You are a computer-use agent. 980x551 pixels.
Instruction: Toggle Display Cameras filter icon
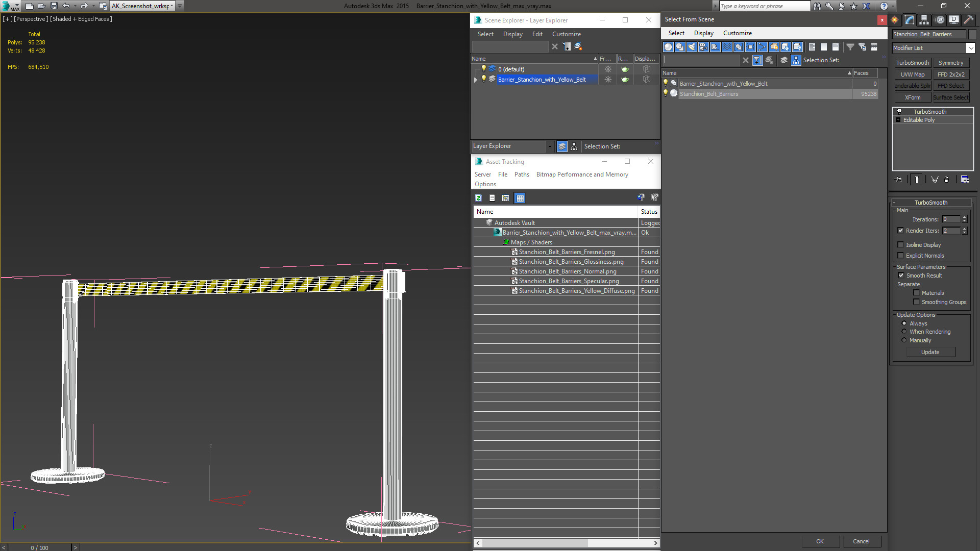pyautogui.click(x=703, y=47)
